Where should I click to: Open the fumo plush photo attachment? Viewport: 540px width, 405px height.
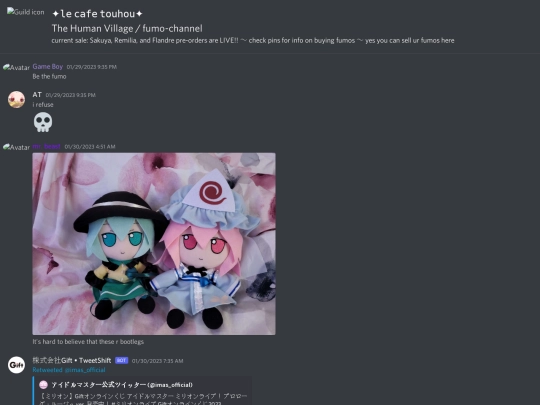coord(154,244)
